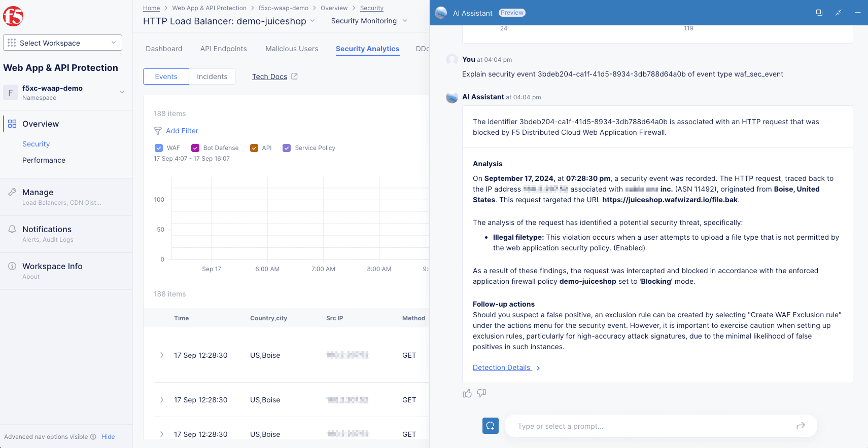This screenshot has height=448, width=868.
Task: Minimize the AI Assistant panel
Action: [858, 13]
